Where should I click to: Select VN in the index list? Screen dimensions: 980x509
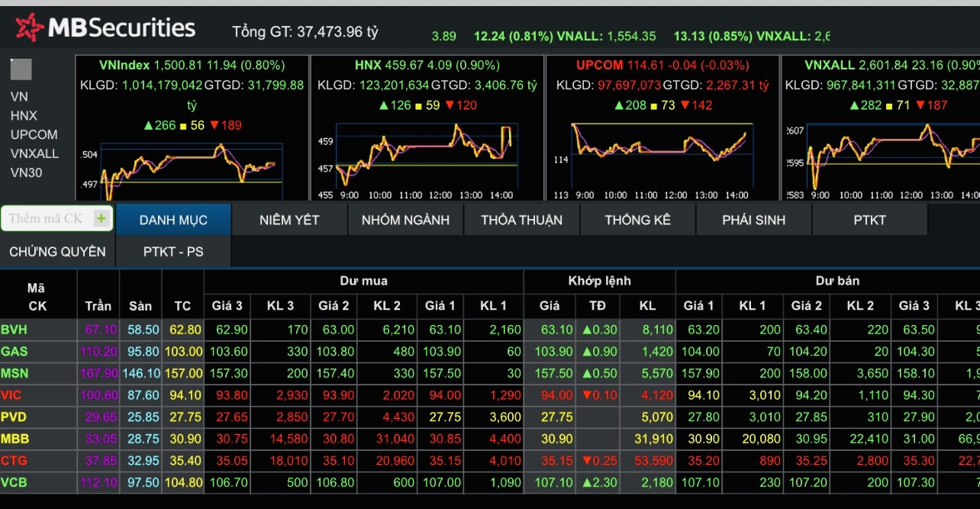pyautogui.click(x=19, y=97)
